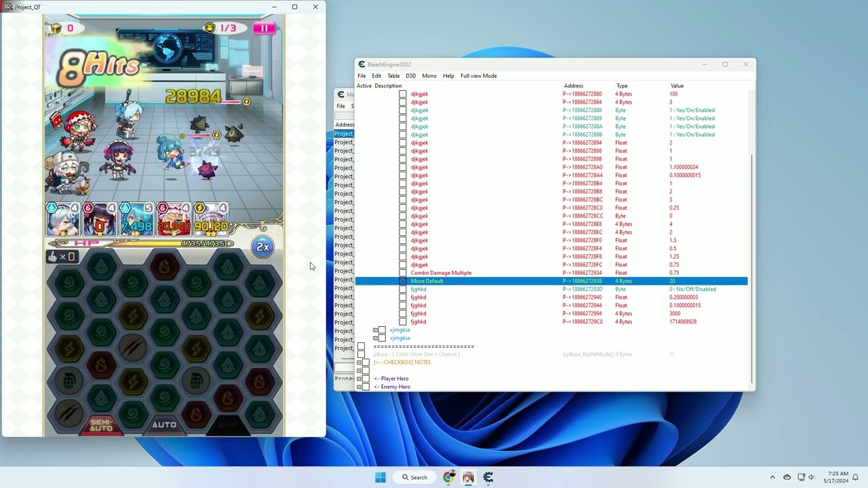Tick the checkbox for the 1714068928 row

(x=403, y=322)
